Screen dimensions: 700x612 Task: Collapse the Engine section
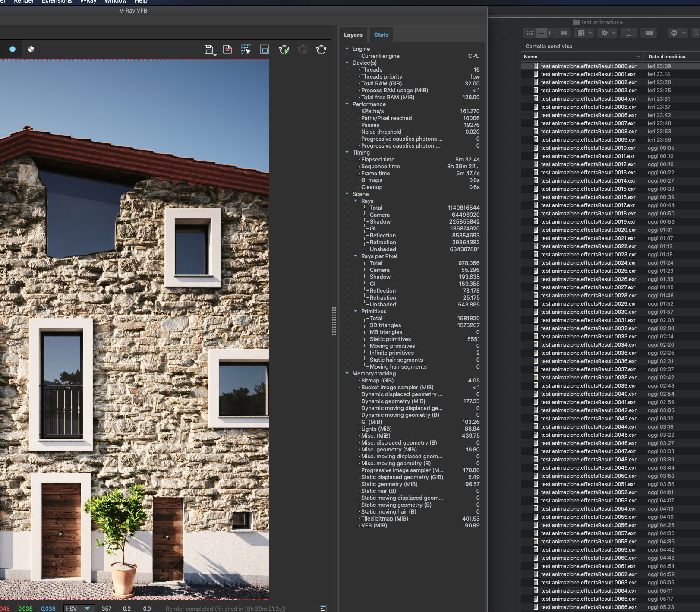(x=347, y=49)
